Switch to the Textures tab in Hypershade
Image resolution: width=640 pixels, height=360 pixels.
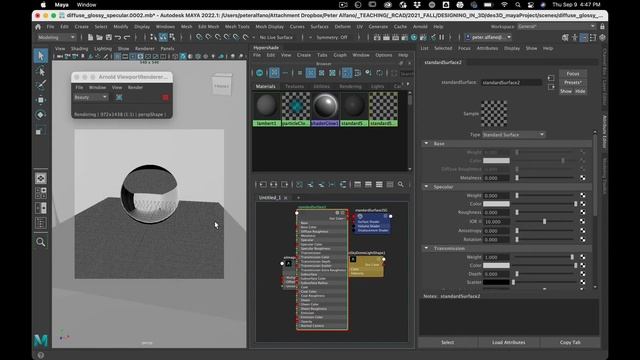(x=294, y=86)
